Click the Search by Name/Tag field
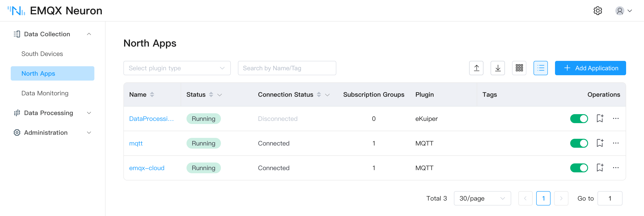Image resolution: width=644 pixels, height=216 pixels. [x=287, y=68]
